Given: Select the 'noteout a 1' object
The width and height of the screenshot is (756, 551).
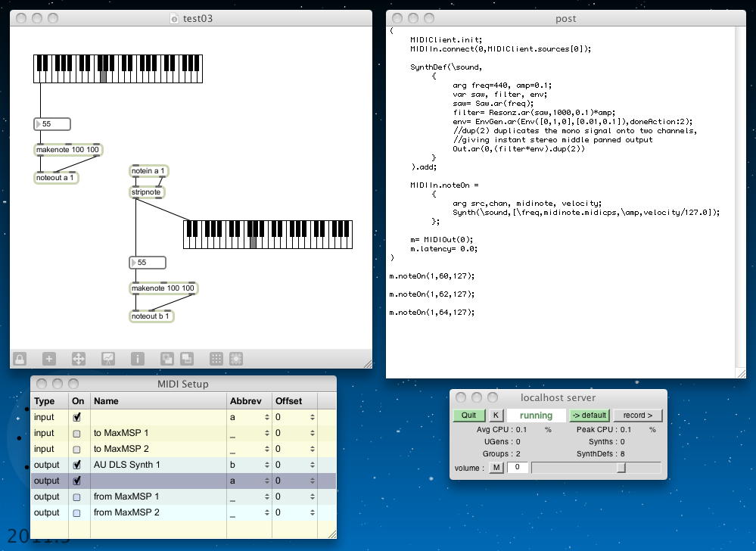Looking at the screenshot, I should pos(55,177).
